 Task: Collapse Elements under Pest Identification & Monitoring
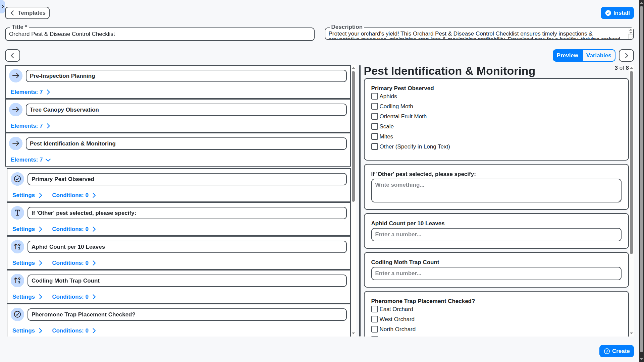31,160
